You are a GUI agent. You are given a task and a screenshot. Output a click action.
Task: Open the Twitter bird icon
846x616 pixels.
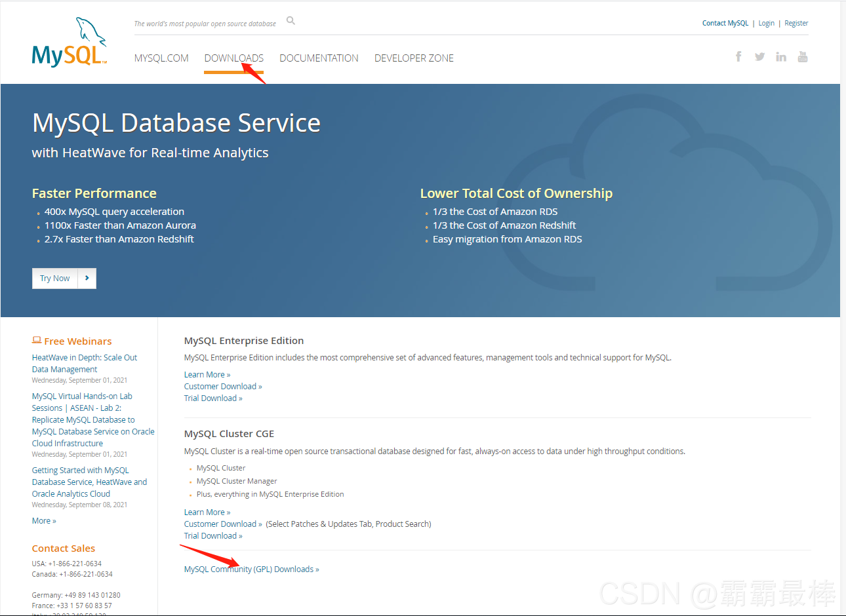pyautogui.click(x=759, y=57)
